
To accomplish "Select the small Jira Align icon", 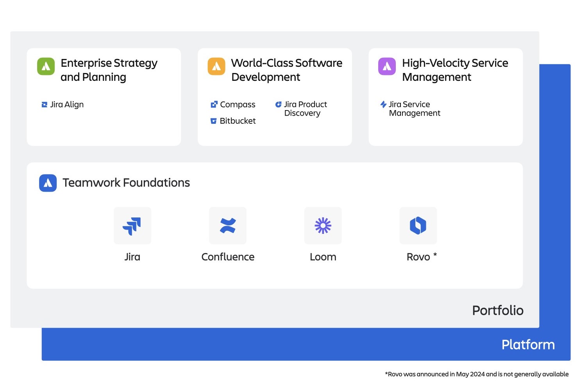I will coord(45,105).
